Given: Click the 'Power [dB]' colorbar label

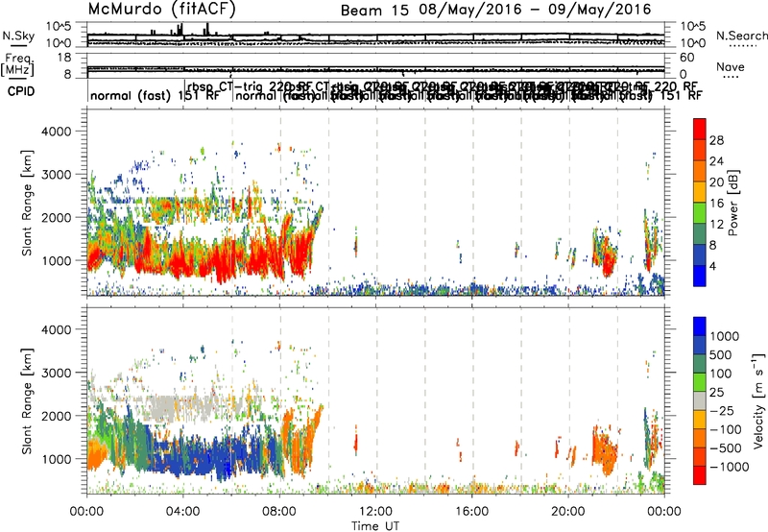Looking at the screenshot, I should [x=732, y=203].
